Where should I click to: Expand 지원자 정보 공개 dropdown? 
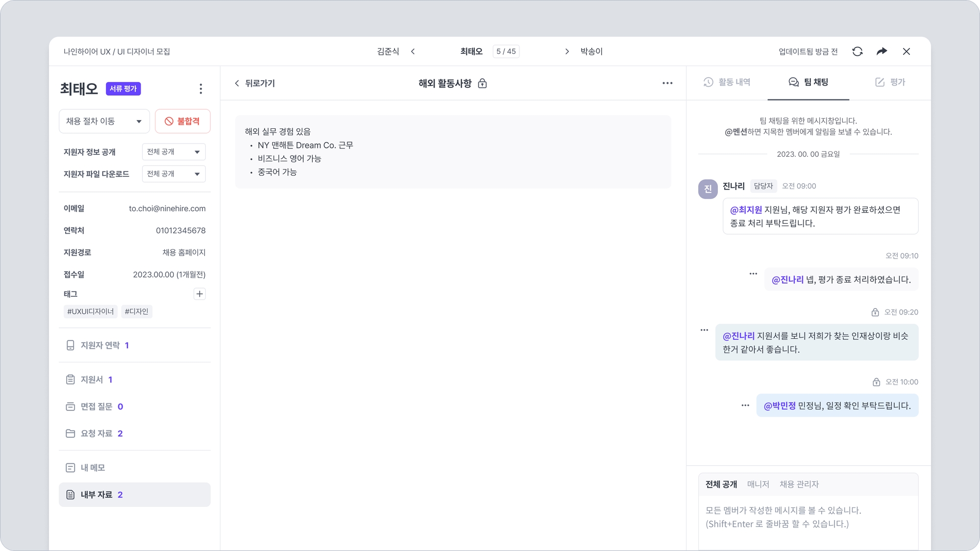[173, 152]
